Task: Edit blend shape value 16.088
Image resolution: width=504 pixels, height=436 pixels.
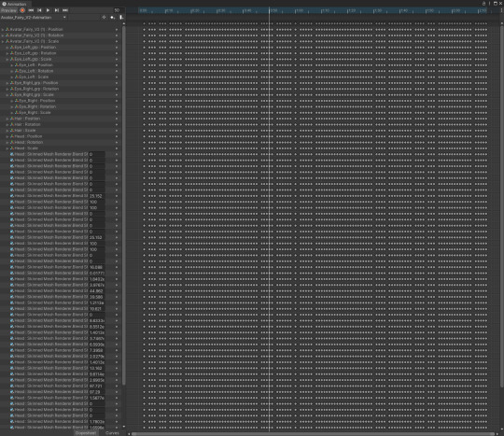Action: (97, 267)
